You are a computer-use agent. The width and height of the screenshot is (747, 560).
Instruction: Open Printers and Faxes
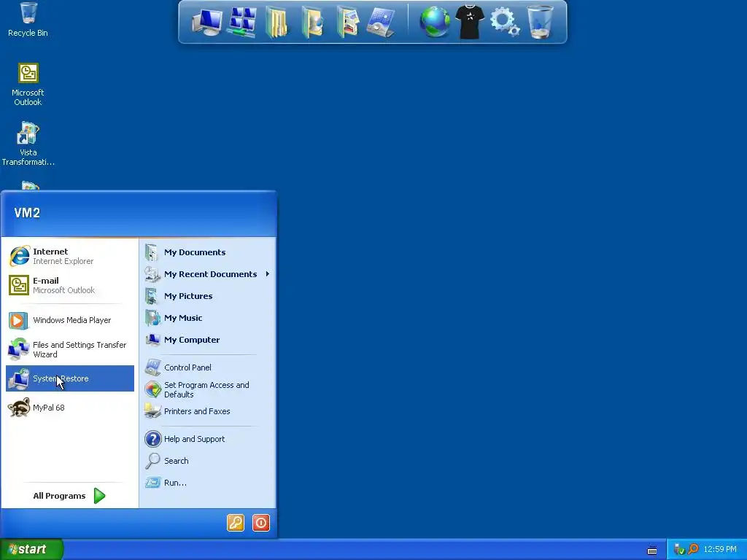208,411
